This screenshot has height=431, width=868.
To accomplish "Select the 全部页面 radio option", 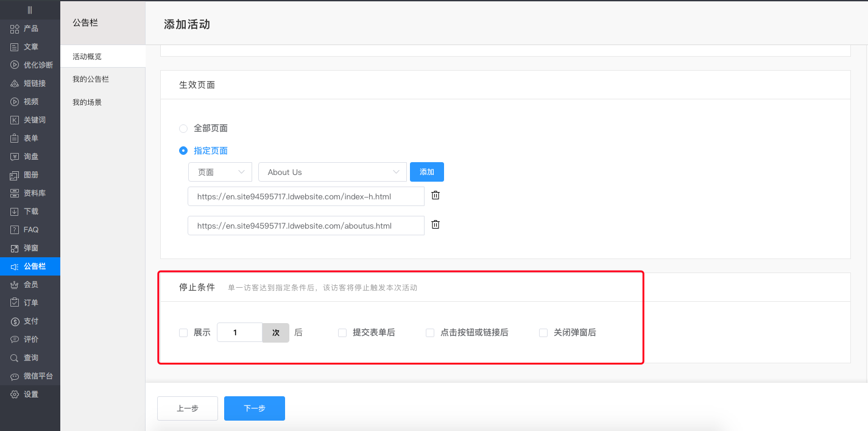I will click(x=183, y=128).
